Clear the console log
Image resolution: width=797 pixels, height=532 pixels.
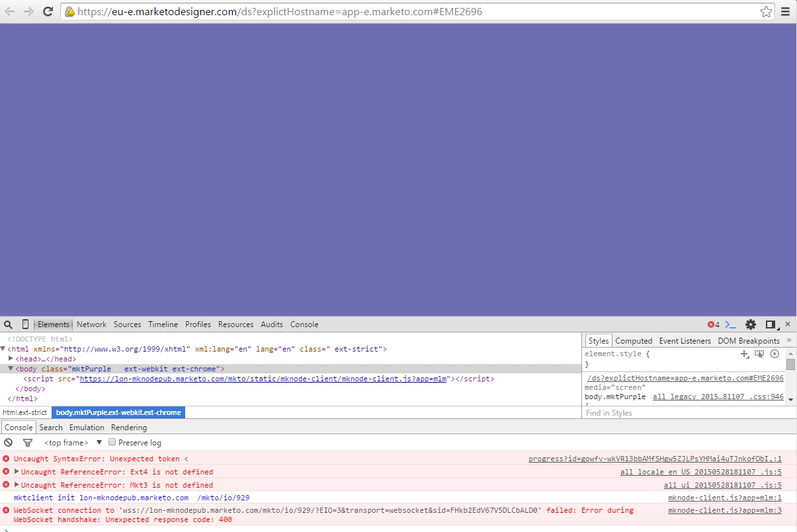pyautogui.click(x=9, y=443)
